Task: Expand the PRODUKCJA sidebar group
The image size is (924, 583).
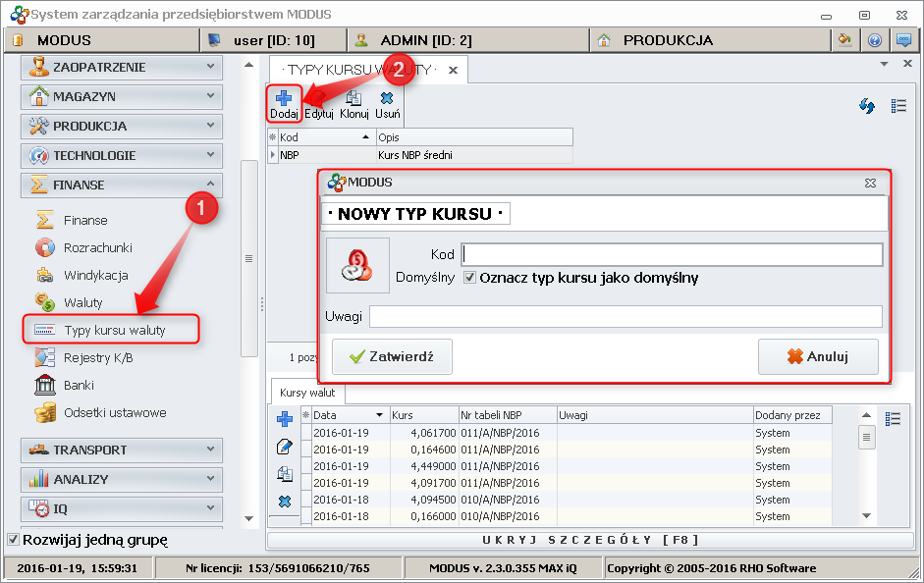Action: point(122,126)
